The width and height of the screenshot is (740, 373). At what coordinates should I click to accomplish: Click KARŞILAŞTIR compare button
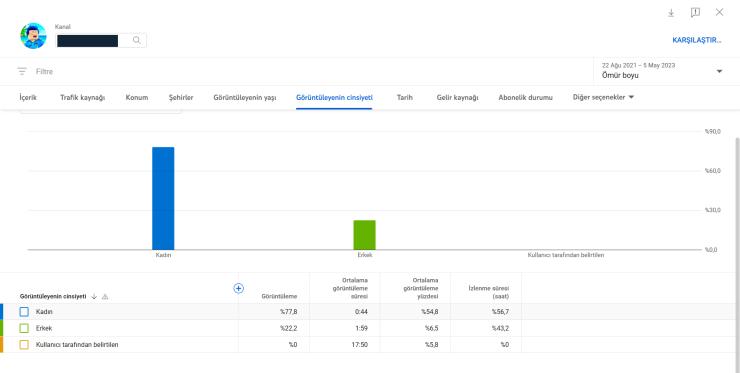point(697,40)
